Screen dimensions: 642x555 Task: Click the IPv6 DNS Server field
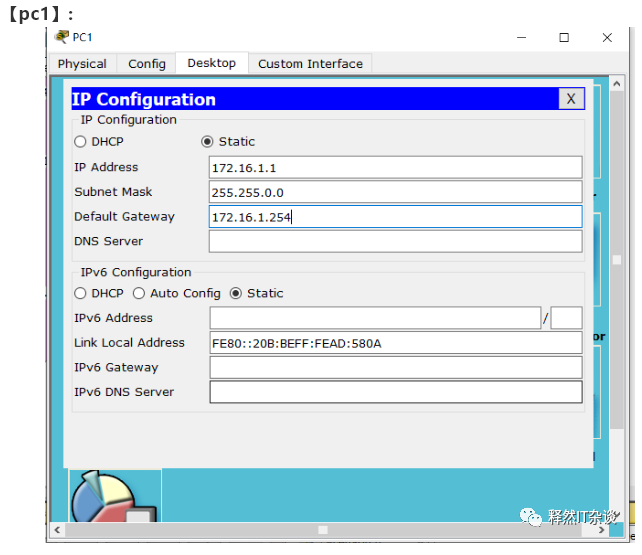click(396, 392)
